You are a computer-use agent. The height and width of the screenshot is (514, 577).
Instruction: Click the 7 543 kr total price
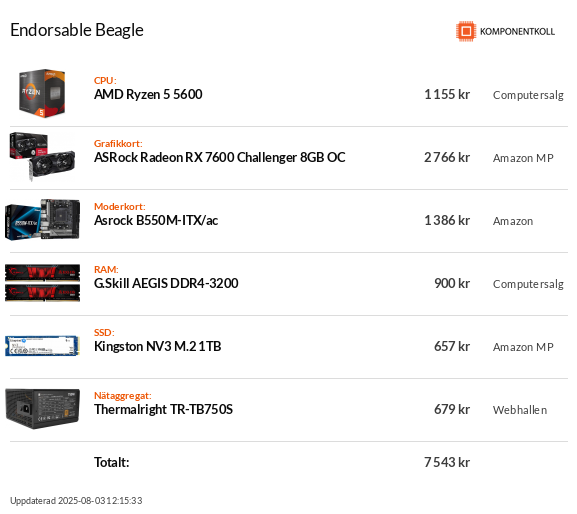tap(447, 462)
